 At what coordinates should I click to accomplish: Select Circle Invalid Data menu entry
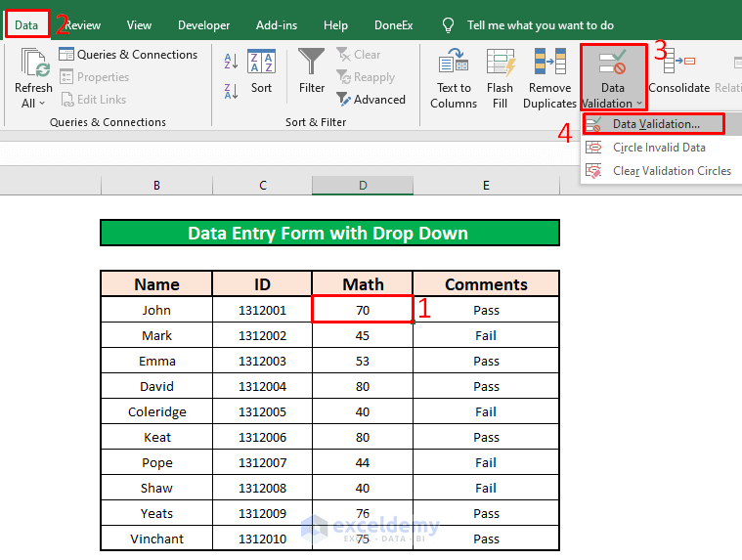coord(659,148)
